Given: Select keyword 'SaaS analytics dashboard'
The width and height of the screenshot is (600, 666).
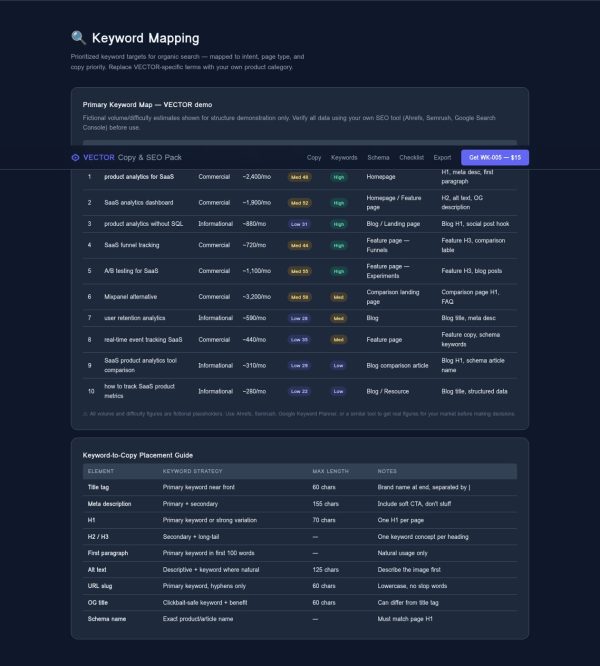Looking at the screenshot, I should click(x=138, y=203).
